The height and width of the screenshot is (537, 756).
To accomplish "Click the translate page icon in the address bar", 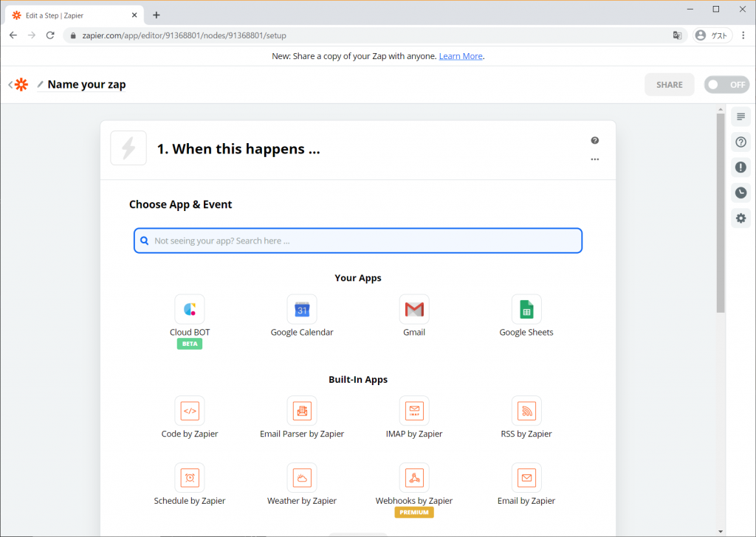I will pos(678,35).
